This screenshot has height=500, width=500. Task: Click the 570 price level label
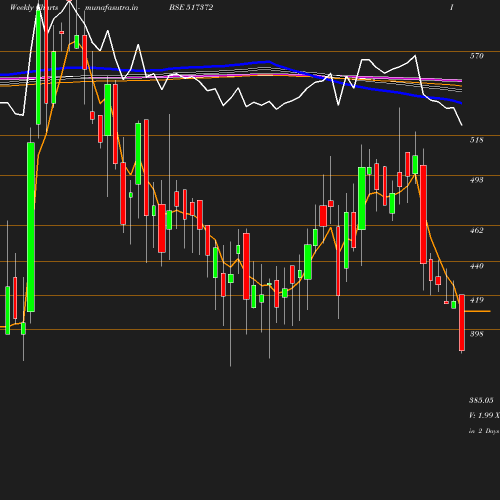click(476, 56)
